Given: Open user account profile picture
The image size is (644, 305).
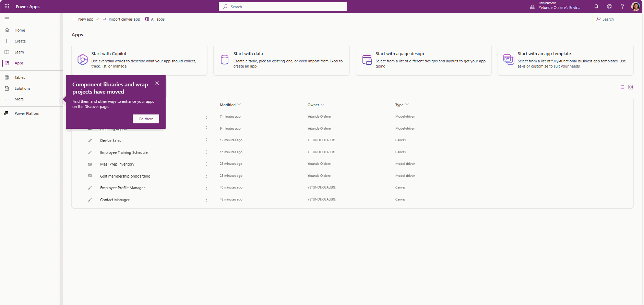Looking at the screenshot, I should 635,7.
